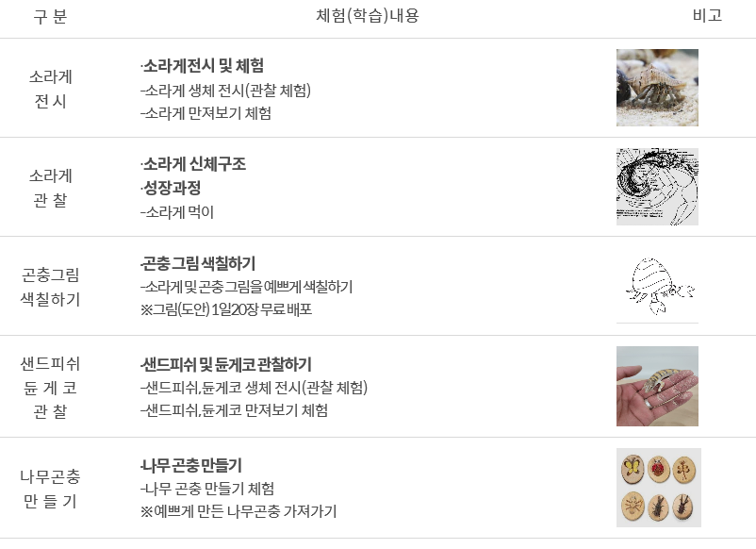The image size is (756, 549).
Task: Click the 소라게 신체구조 heading text
Action: coord(194,164)
